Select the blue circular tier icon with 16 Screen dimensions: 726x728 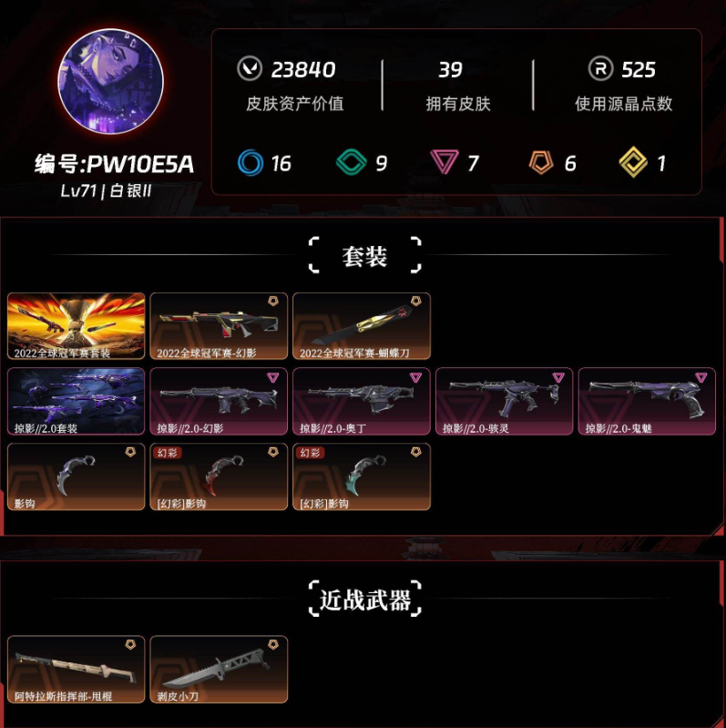(x=251, y=162)
